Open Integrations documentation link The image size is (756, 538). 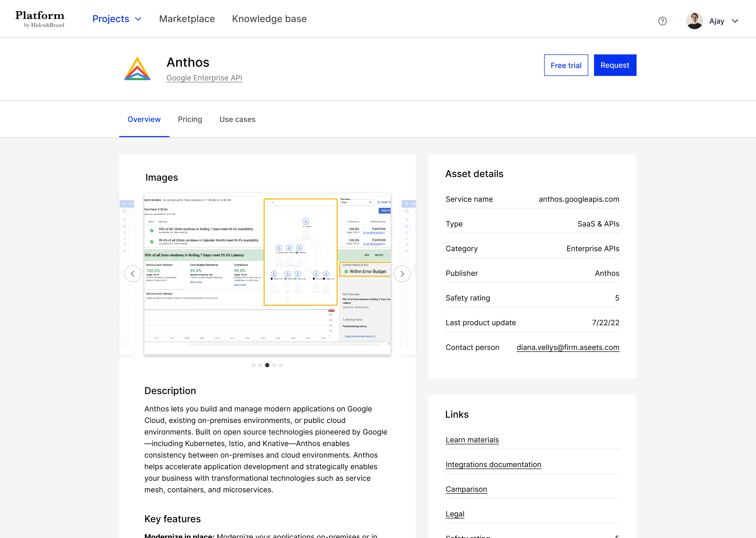point(493,464)
